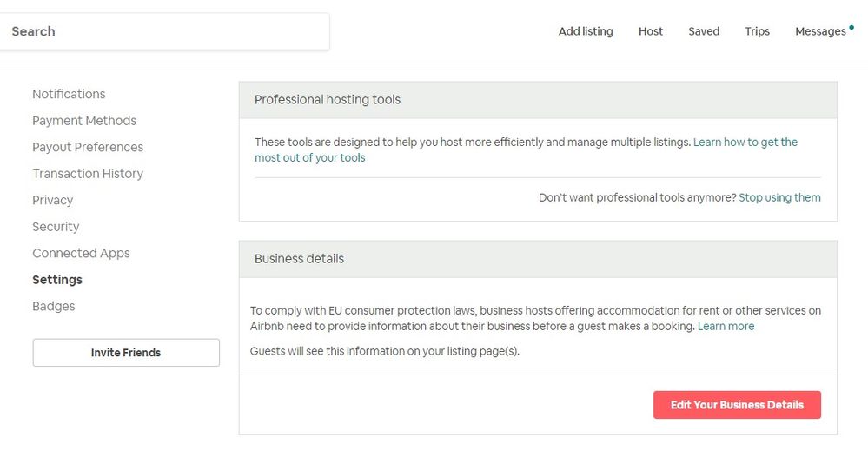868x451 pixels.
Task: Go to Payout Preferences
Action: (88, 147)
